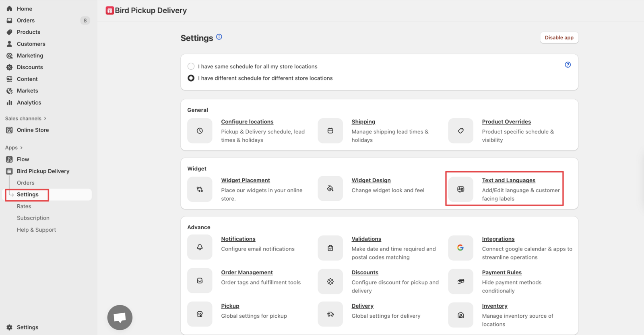Open the Text and Languages link

[x=509, y=180]
